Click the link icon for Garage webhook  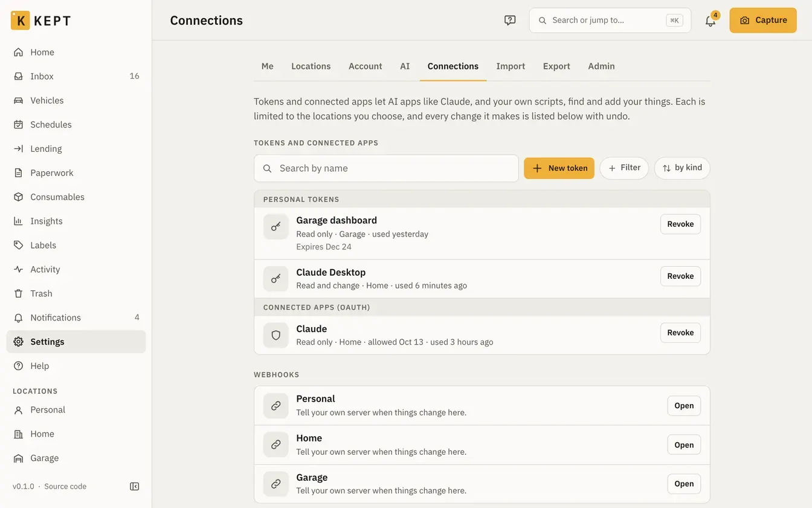[x=276, y=484]
